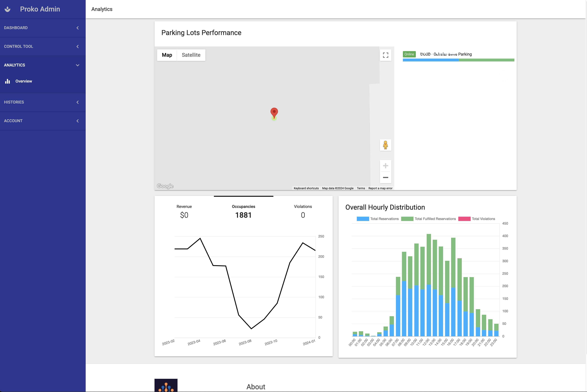
Task: Click the parking lot name entry
Action: (x=446, y=54)
